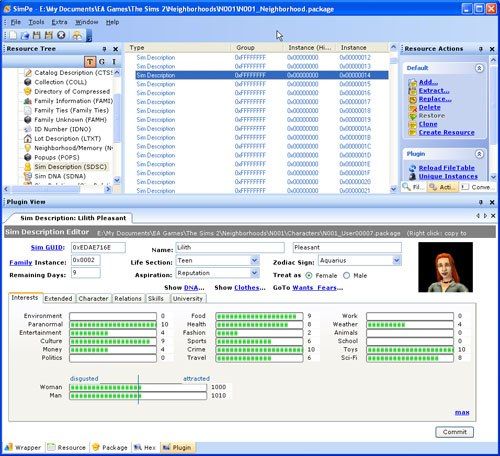Click Create Resource action
Image resolution: width=500 pixels, height=456 pixels.
pos(446,132)
